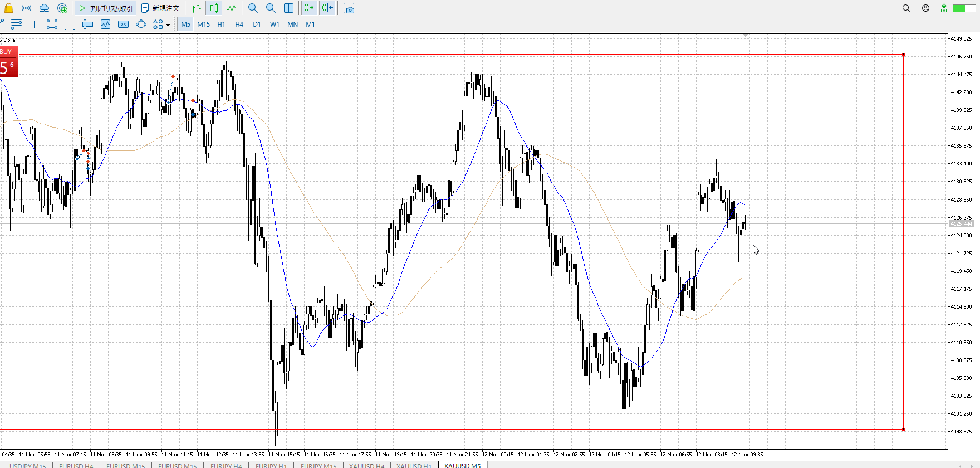Toggle the Algo Trading (アルゴリズム取引) button
Screen dimensions: 980x468
[106, 8]
